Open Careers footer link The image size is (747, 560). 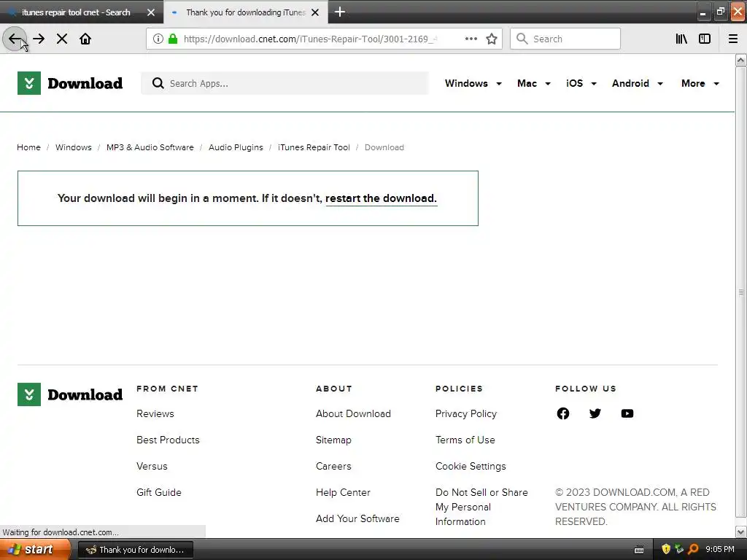(333, 466)
